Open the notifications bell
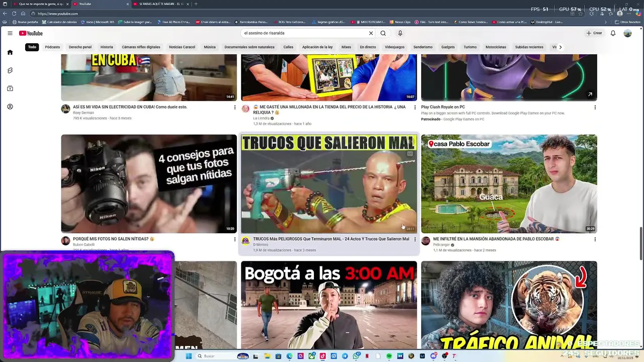Viewport: 644px width, 362px height. pos(613,33)
